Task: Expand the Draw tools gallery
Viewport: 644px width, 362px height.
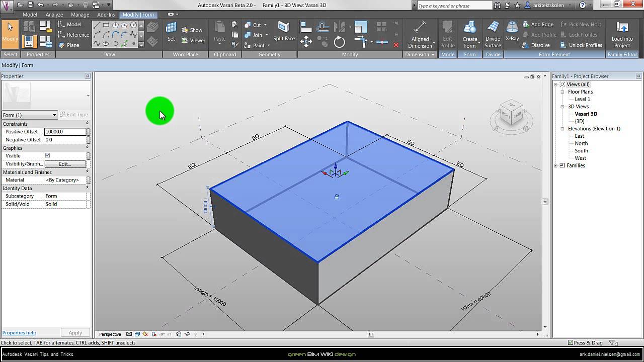Action: (141, 45)
